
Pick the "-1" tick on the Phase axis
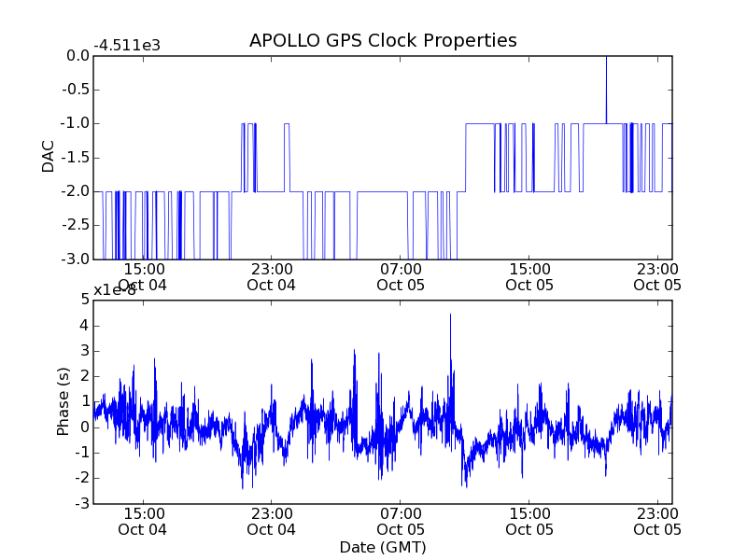coord(82,453)
